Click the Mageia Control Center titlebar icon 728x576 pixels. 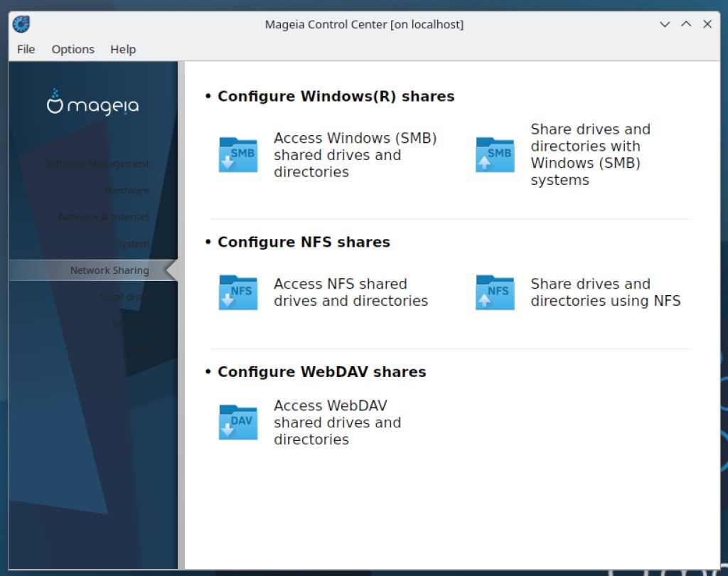21,24
